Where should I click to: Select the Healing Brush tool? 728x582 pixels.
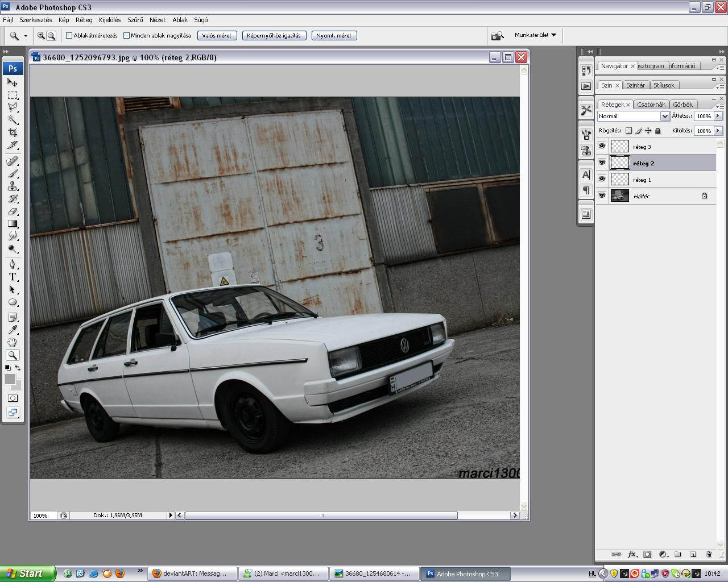tap(13, 161)
